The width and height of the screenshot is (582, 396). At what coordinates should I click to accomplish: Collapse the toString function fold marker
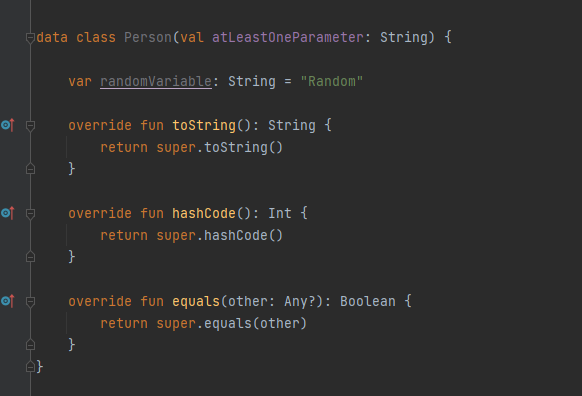click(x=30, y=126)
